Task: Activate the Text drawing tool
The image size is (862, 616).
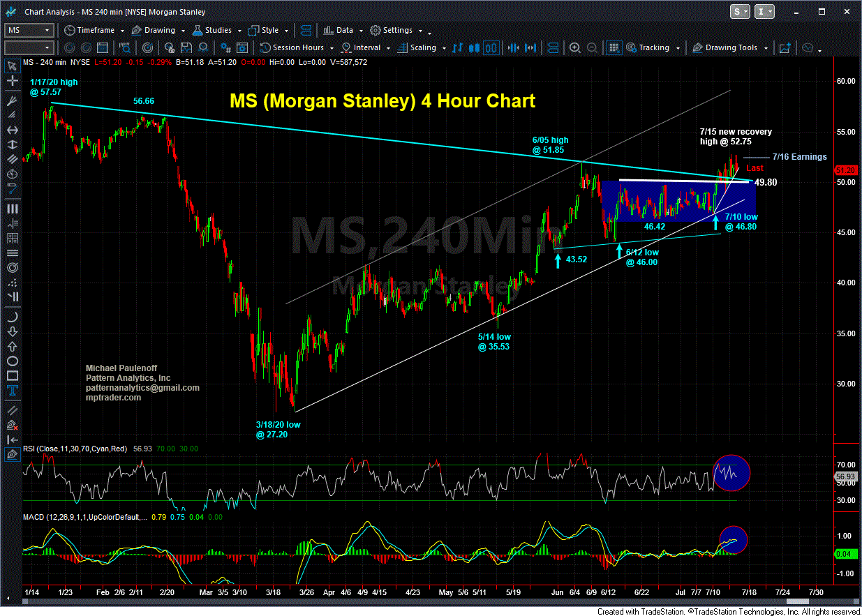Action: [x=12, y=389]
